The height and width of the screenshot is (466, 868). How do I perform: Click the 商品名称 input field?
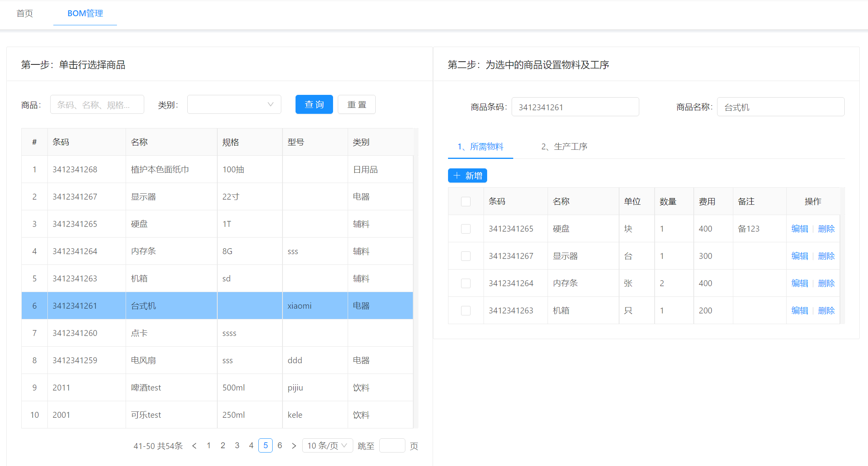(781, 107)
